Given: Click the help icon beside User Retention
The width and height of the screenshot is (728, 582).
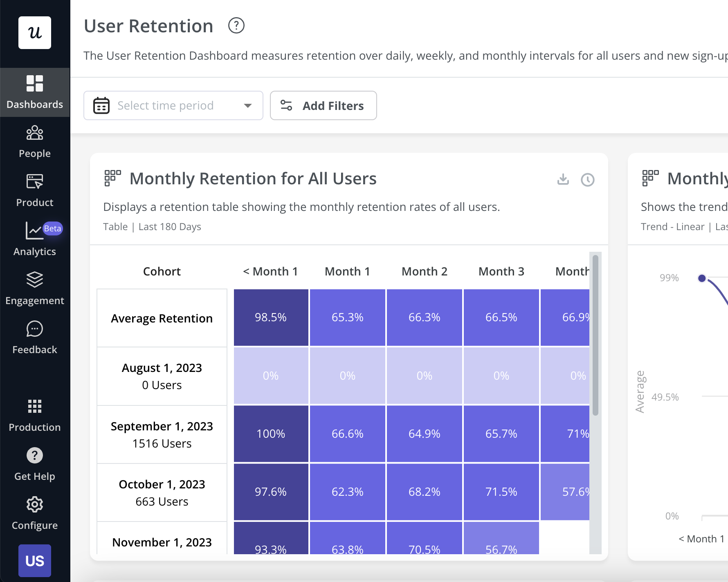Looking at the screenshot, I should coord(236,26).
